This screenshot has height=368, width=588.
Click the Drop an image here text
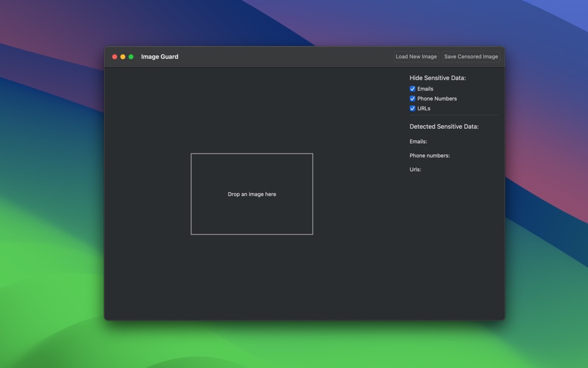[251, 194]
